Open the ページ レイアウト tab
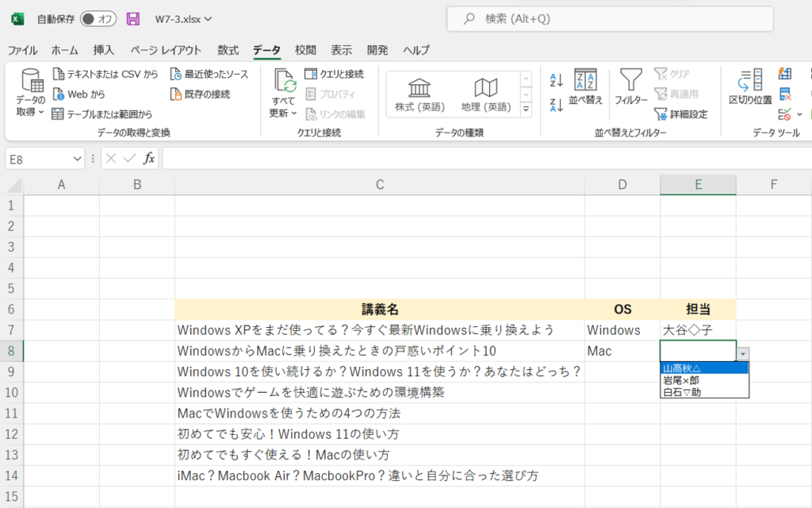812x508 pixels. click(166, 50)
